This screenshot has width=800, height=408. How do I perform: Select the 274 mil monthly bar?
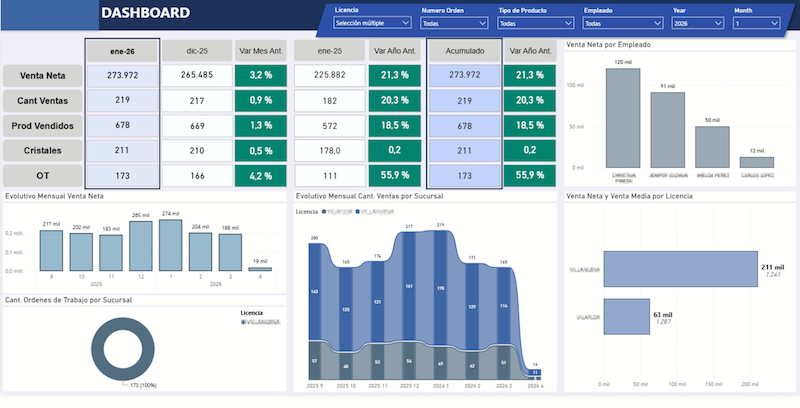pos(170,245)
